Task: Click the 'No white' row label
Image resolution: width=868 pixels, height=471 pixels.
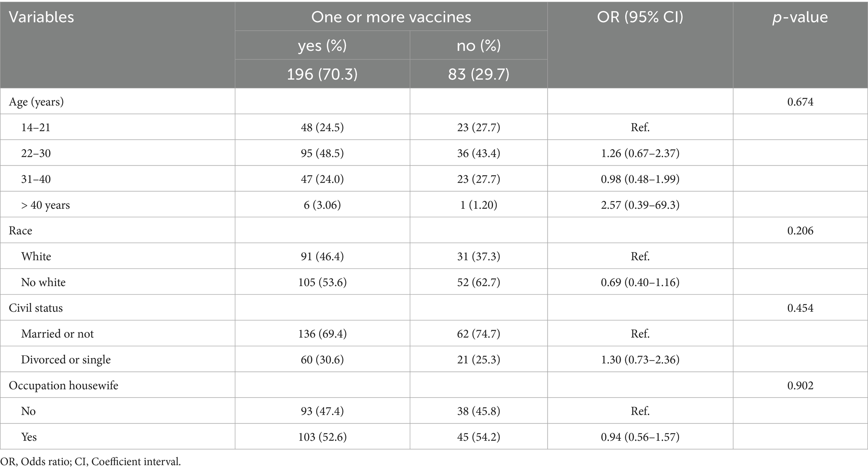Action: 43,282
